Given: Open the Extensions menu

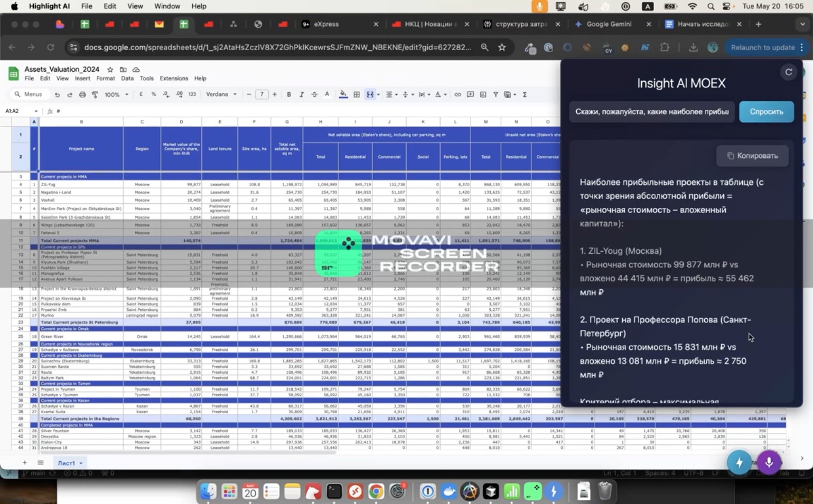Looking at the screenshot, I should (x=173, y=78).
